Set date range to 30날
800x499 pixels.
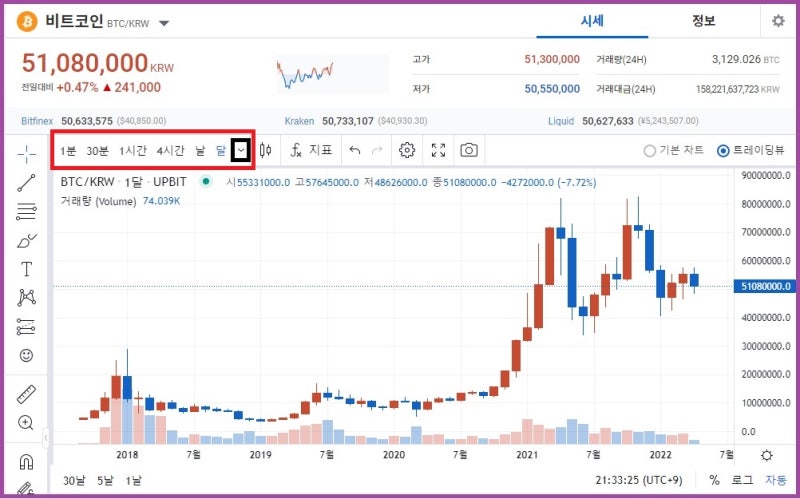coord(74,481)
